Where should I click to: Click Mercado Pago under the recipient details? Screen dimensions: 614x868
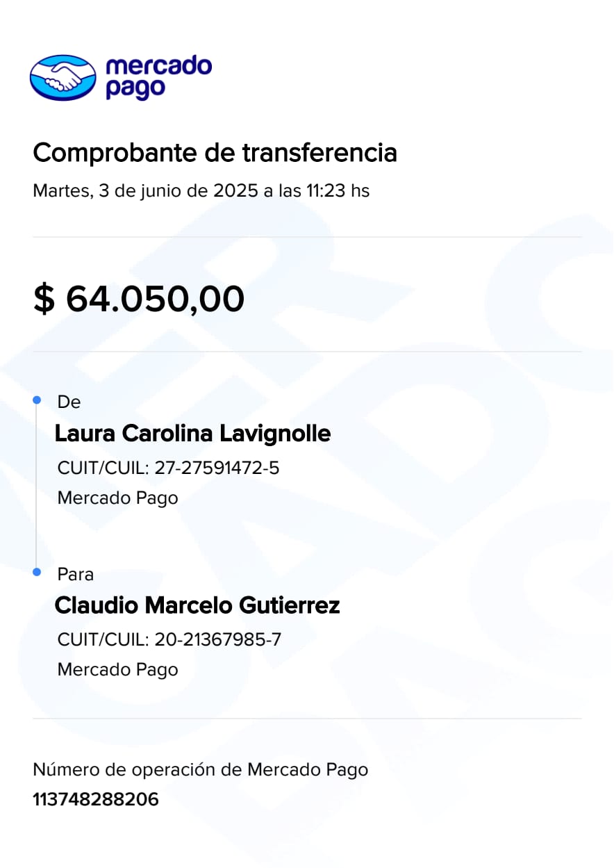[117, 669]
